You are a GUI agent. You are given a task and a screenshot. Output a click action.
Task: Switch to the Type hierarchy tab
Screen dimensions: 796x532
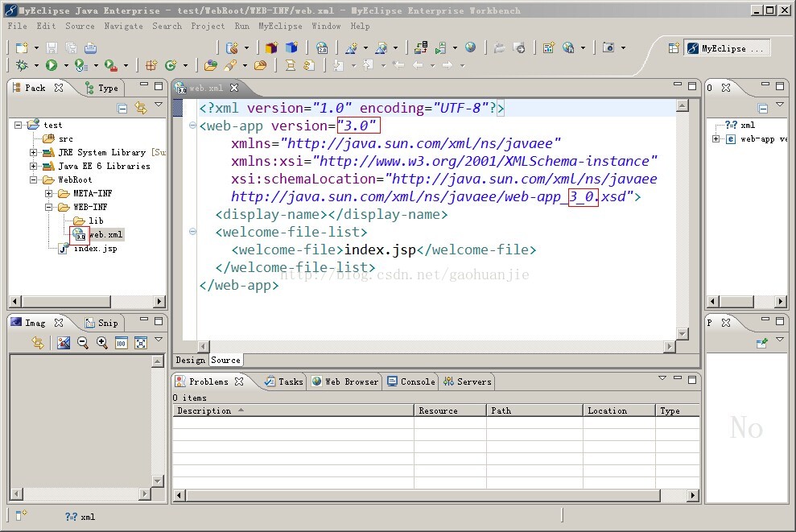click(x=102, y=88)
